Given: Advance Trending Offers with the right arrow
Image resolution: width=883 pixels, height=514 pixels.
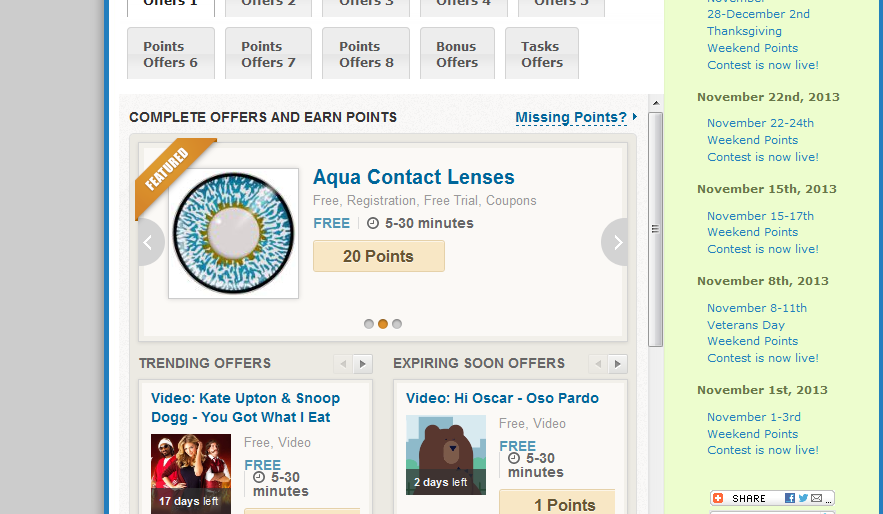Looking at the screenshot, I should [x=362, y=364].
